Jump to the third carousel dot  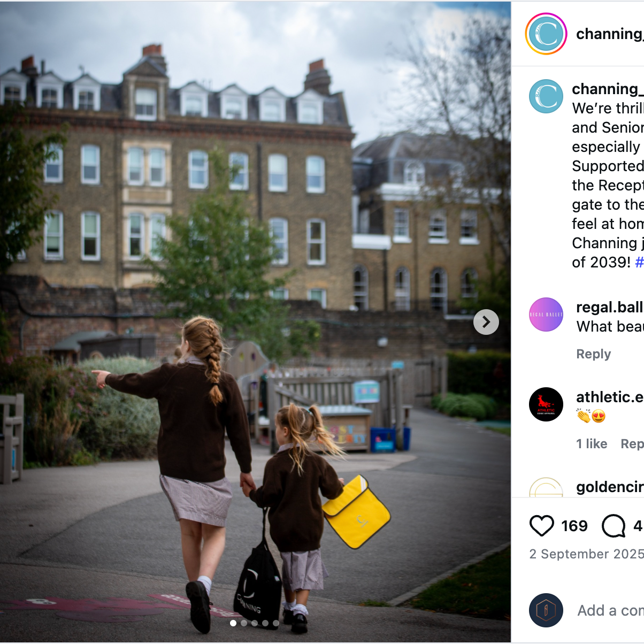tap(255, 623)
